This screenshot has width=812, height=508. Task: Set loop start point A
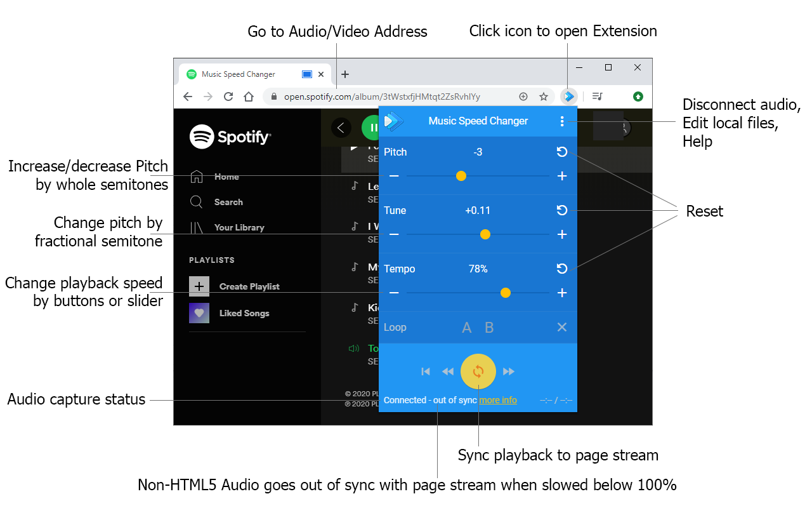pyautogui.click(x=467, y=328)
